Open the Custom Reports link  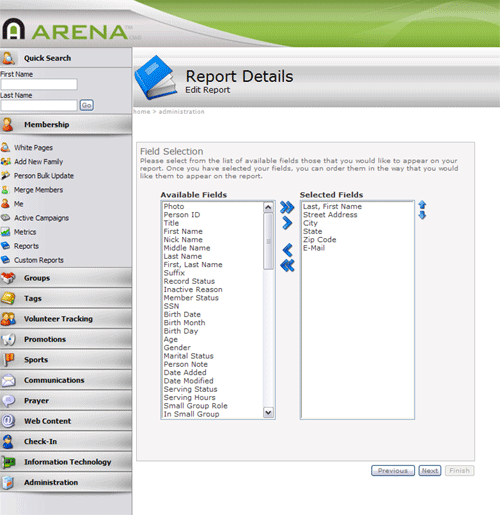39,260
